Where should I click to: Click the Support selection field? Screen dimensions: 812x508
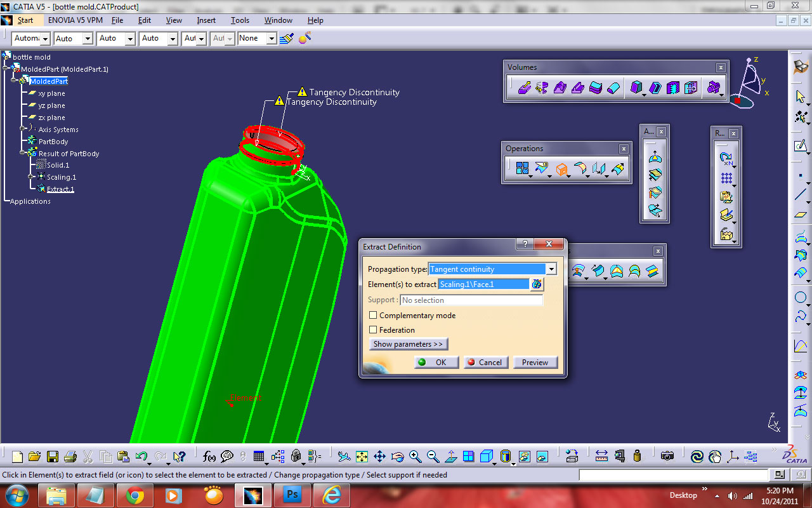tap(471, 300)
